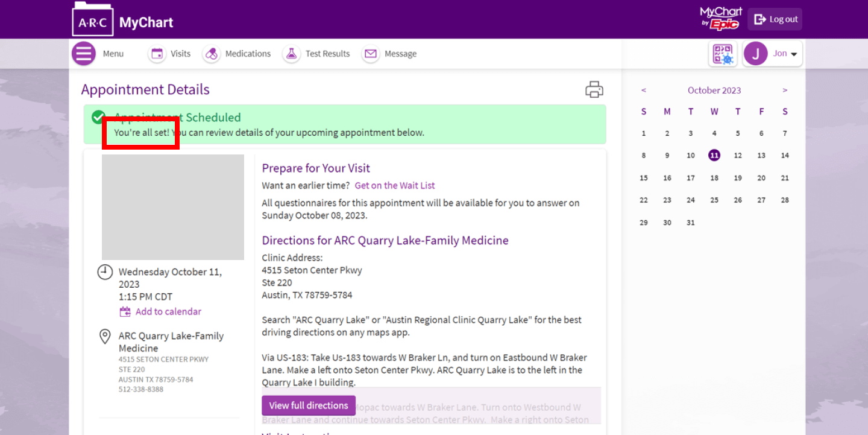Click the Log out button
Viewport: 868px width, 435px height.
click(775, 19)
